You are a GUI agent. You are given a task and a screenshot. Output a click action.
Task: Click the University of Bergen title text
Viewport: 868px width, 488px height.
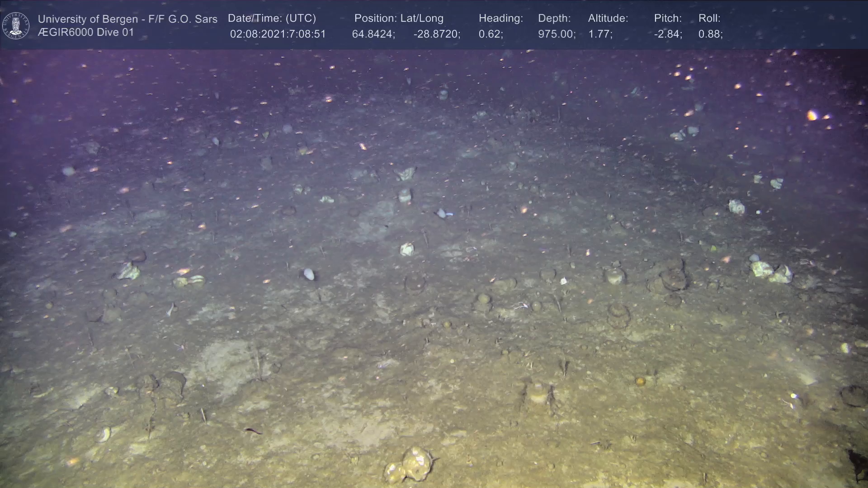127,19
